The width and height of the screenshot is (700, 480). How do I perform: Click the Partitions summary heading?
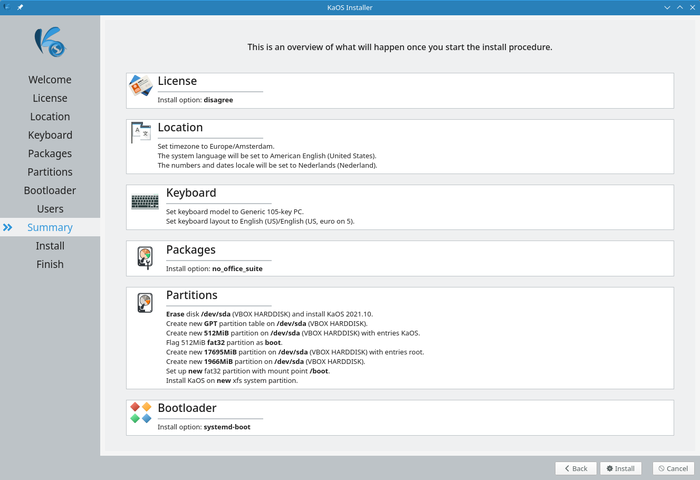pos(192,295)
